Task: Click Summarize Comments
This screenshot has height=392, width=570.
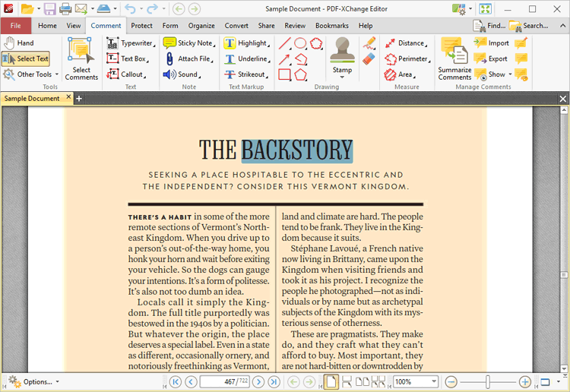Action: (x=454, y=58)
